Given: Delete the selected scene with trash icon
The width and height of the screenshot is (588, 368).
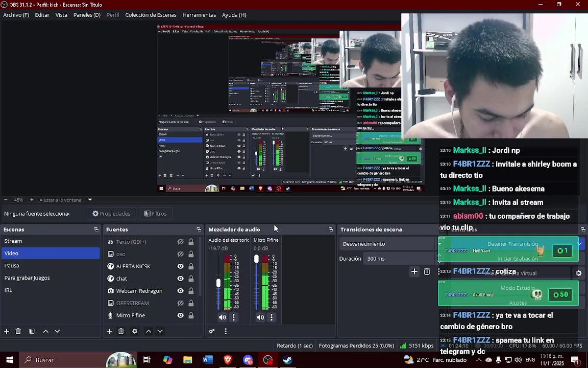Looking at the screenshot, I should [18, 331].
